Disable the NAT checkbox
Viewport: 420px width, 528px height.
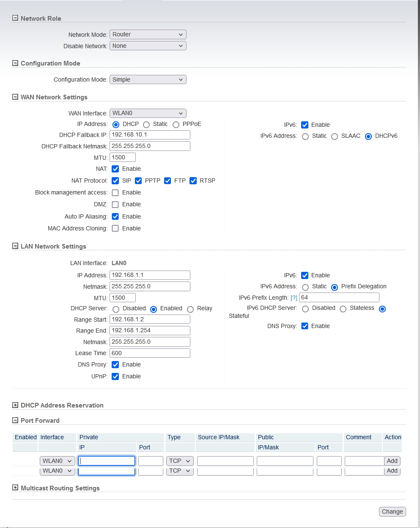coord(115,169)
